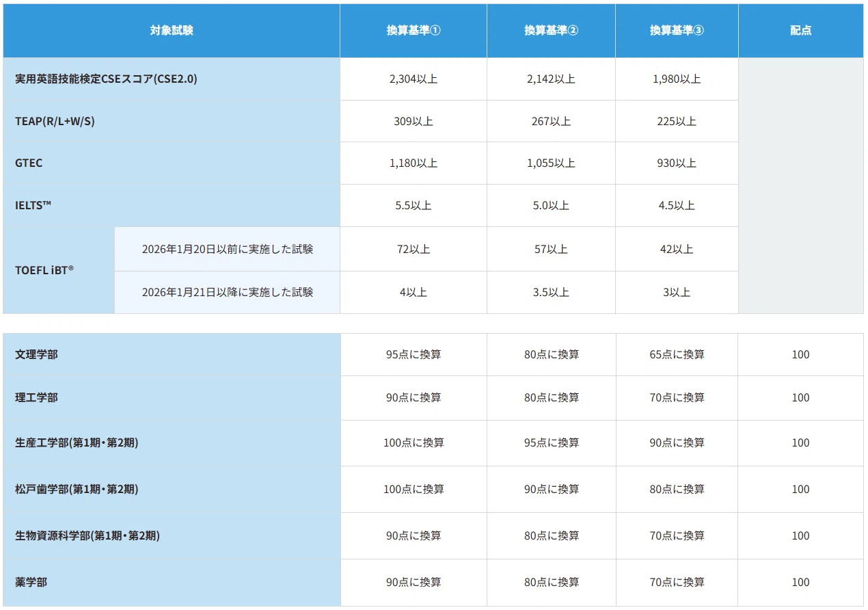This screenshot has width=868, height=610.
Task: Click the 1,980以上 cell
Action: point(677,79)
